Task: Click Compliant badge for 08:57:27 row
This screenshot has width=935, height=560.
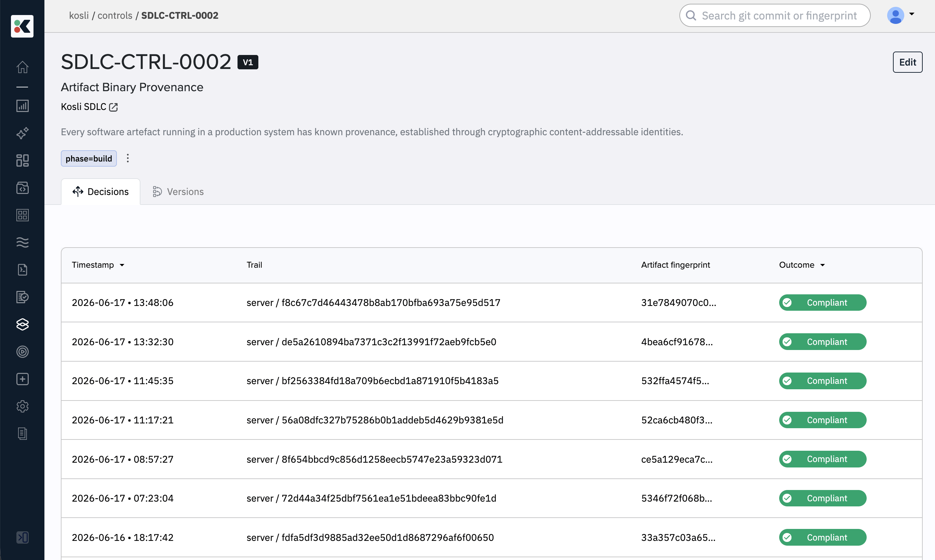Action: [823, 459]
